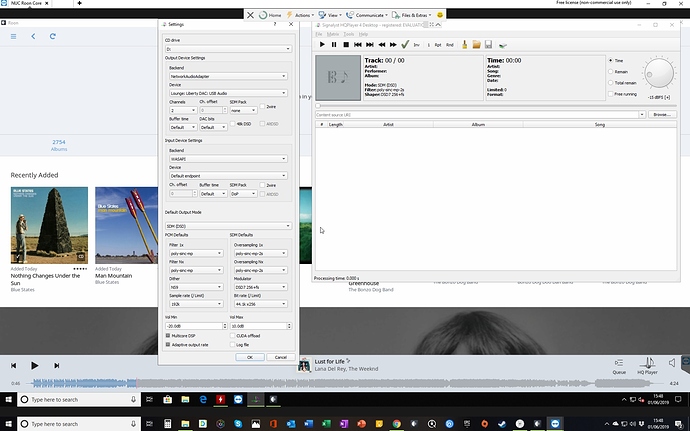Open Microsoft Edge in remote taskbar
The width and height of the screenshot is (690, 431).
click(203, 399)
